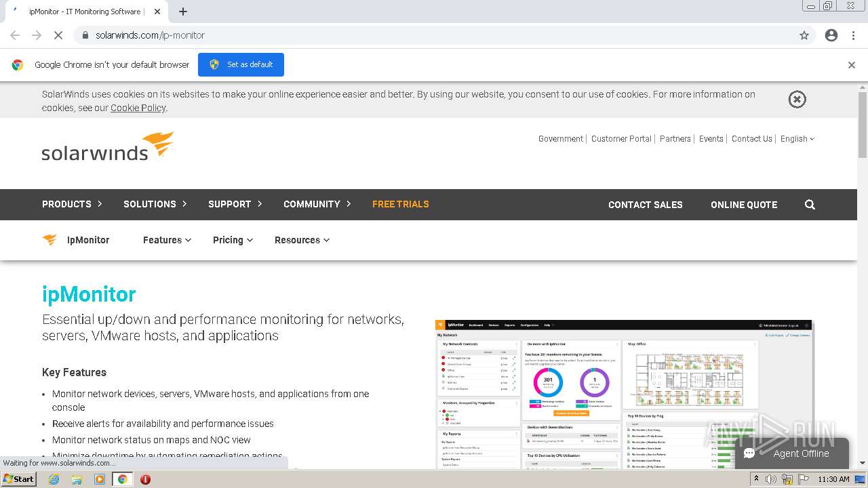Image resolution: width=868 pixels, height=488 pixels.
Task: Open the IpMonitor sub-navigation link
Action: click(88, 240)
